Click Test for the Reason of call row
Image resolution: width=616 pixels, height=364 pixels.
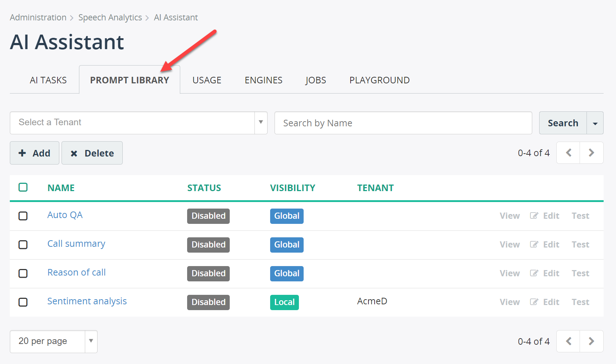coord(580,273)
